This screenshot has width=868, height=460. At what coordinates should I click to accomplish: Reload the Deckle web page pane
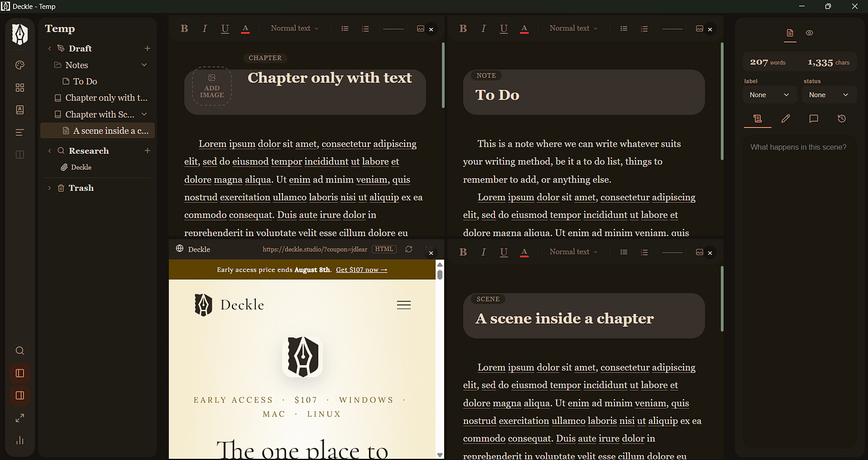coord(408,249)
